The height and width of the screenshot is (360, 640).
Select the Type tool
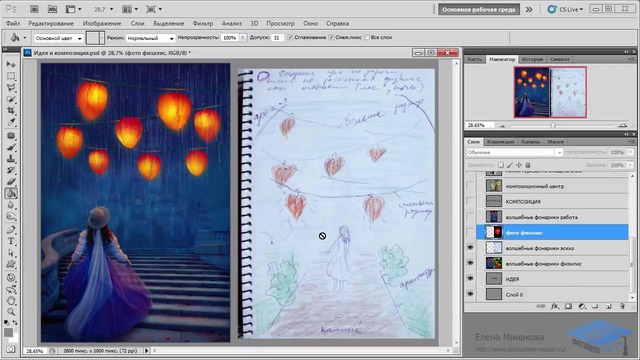click(11, 241)
